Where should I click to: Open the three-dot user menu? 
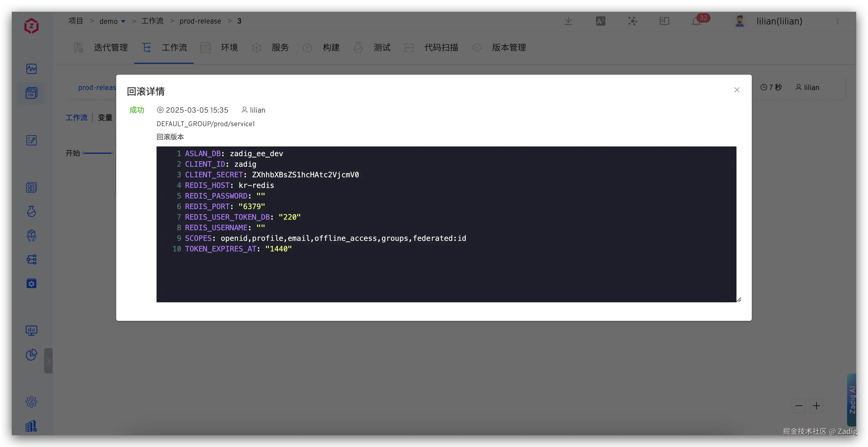coord(837,21)
